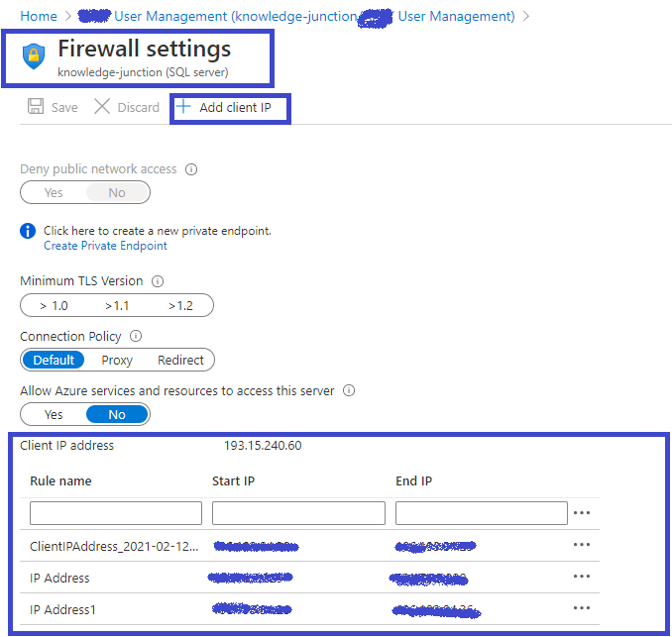Click the IP Address1 rule name
Viewport: 672px width, 637px height.
coord(62,610)
